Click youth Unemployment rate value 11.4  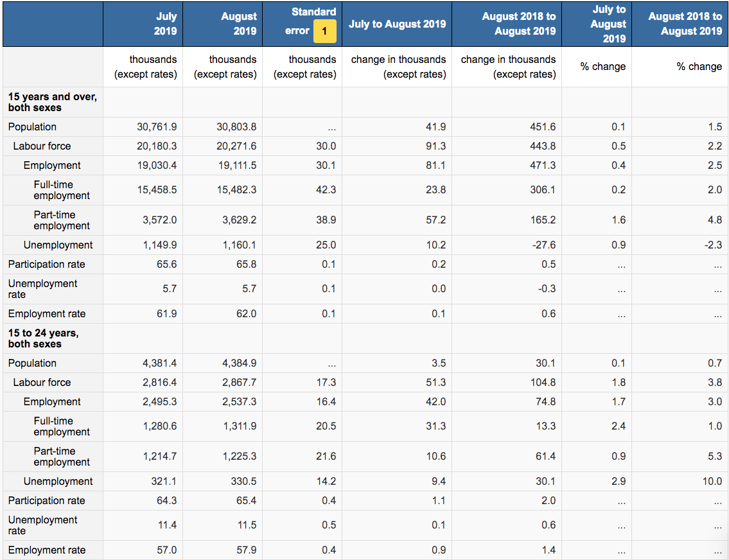click(x=167, y=525)
